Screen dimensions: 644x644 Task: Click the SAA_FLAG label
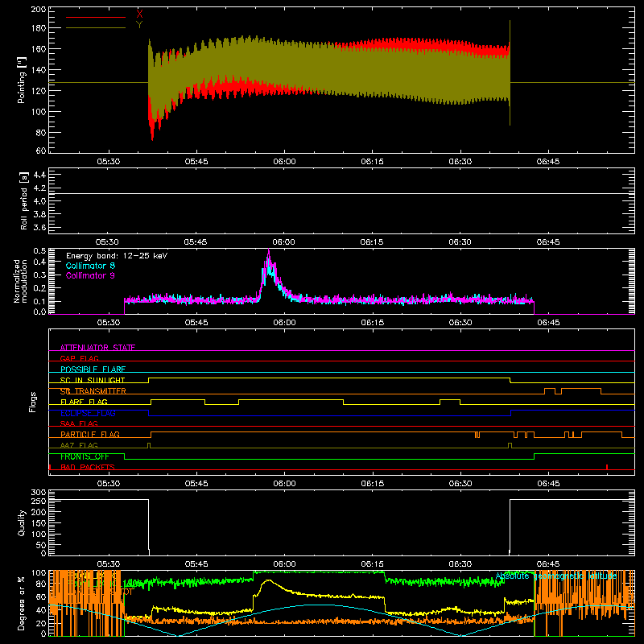[79, 423]
